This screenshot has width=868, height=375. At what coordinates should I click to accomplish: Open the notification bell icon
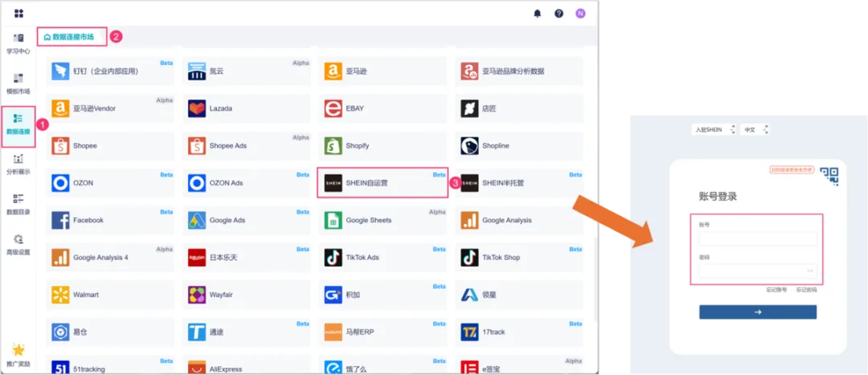537,13
